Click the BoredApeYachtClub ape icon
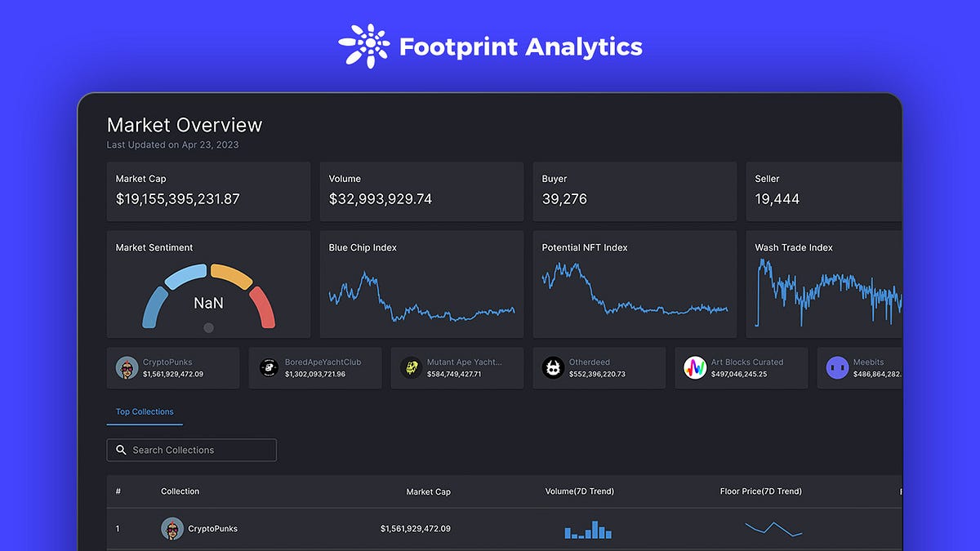980x551 pixels. [269, 368]
